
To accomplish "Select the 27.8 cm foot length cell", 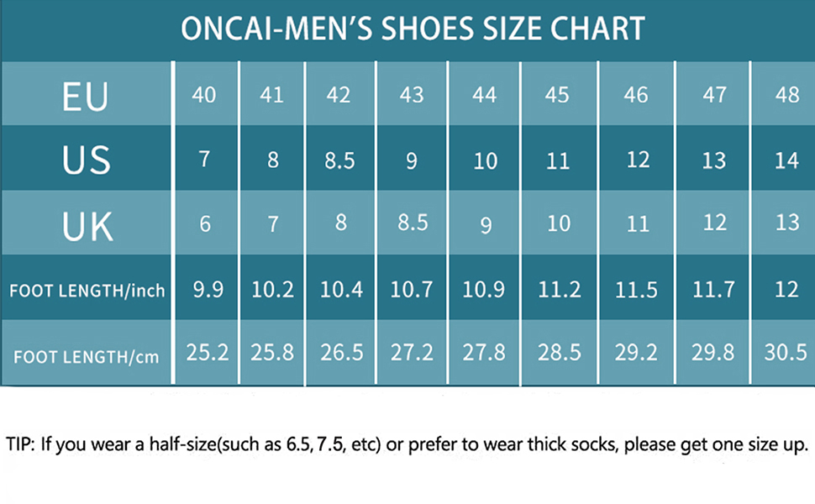I will coord(485,353).
